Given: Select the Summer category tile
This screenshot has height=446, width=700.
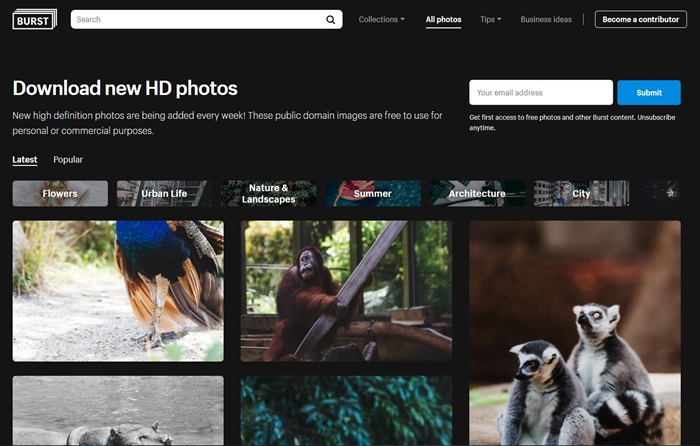Looking at the screenshot, I should tap(372, 193).
